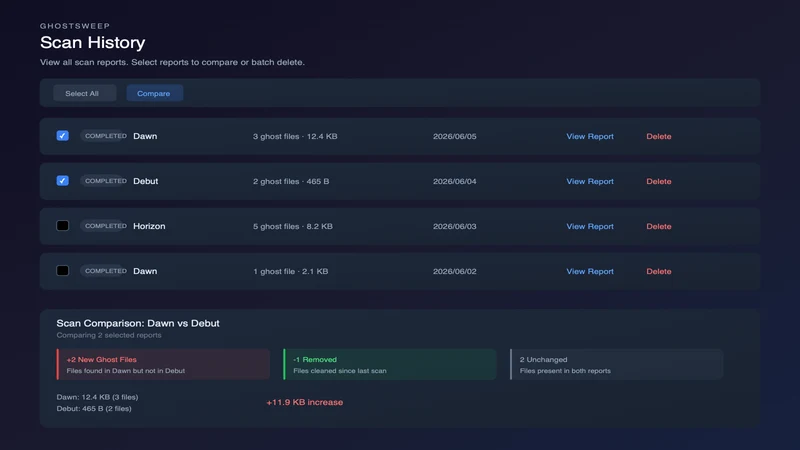Click '3 ghost files · 12.4 KB' text
This screenshot has width=800, height=450.
[295, 136]
